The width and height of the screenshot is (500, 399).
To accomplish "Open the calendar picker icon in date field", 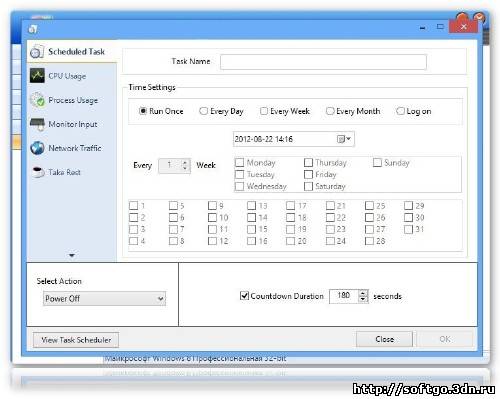I will click(x=341, y=139).
